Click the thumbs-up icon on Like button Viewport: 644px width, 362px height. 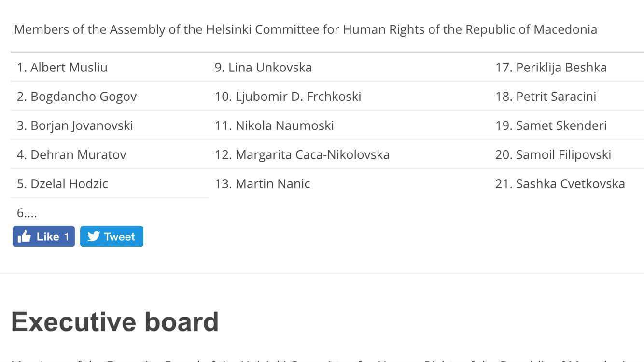tap(24, 237)
